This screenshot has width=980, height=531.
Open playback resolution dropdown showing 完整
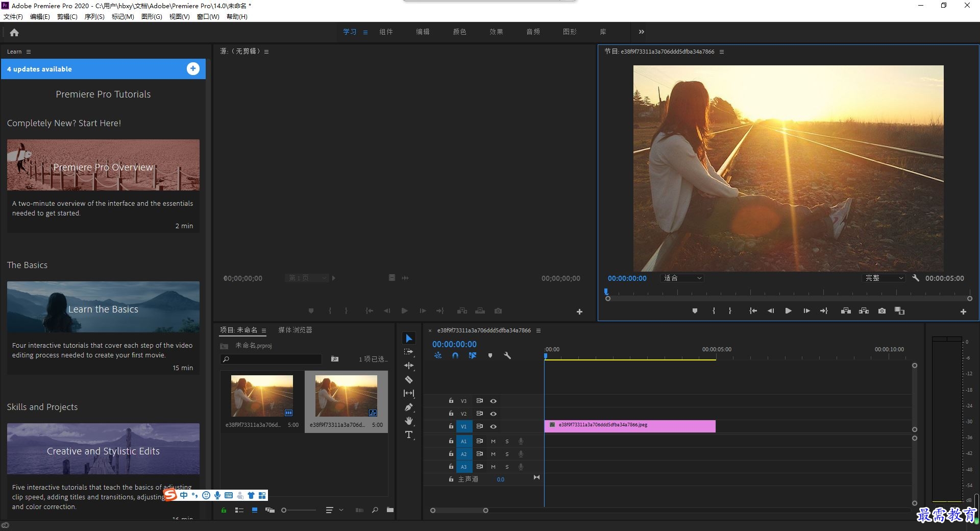pos(884,278)
